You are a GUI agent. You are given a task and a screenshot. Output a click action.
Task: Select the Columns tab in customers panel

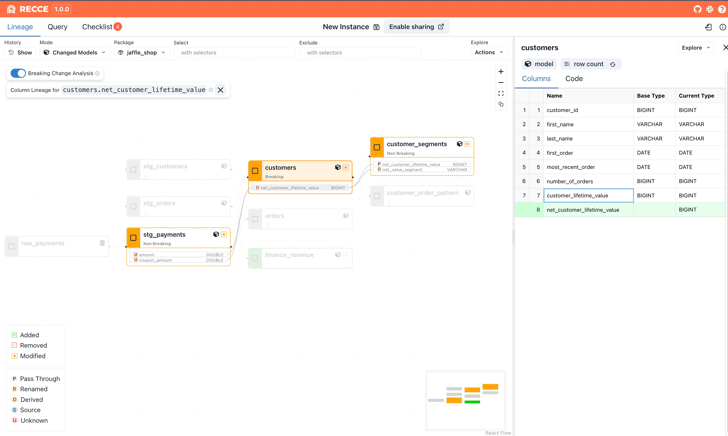click(x=536, y=78)
